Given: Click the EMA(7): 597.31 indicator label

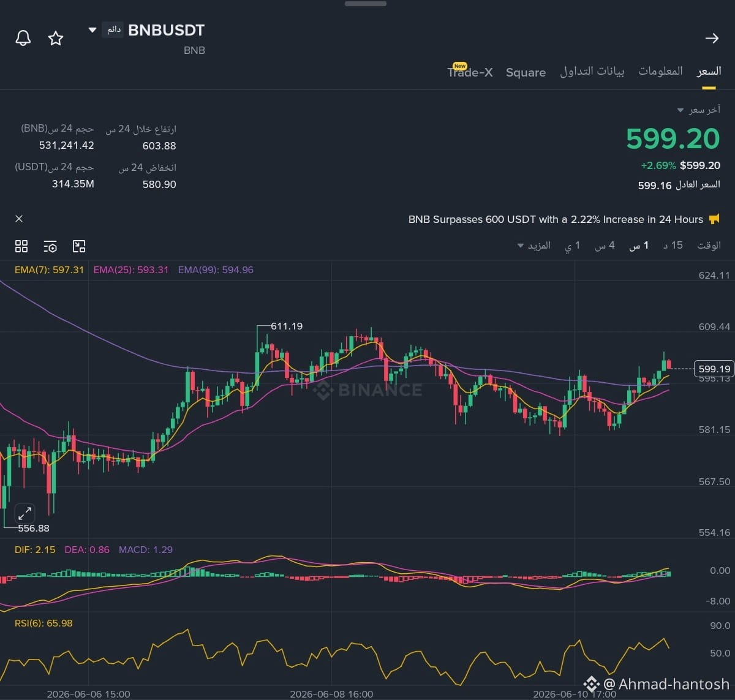Looking at the screenshot, I should click(x=49, y=270).
